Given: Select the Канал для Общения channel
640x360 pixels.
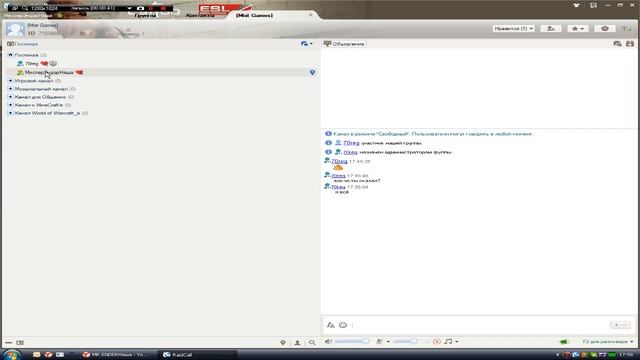Looking at the screenshot, I should 40,97.
